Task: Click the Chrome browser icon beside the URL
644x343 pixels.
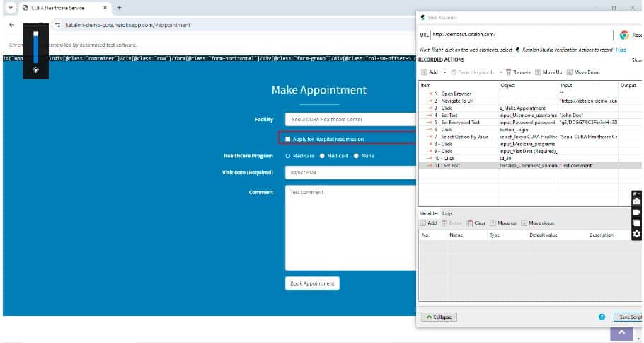Action: tap(624, 35)
